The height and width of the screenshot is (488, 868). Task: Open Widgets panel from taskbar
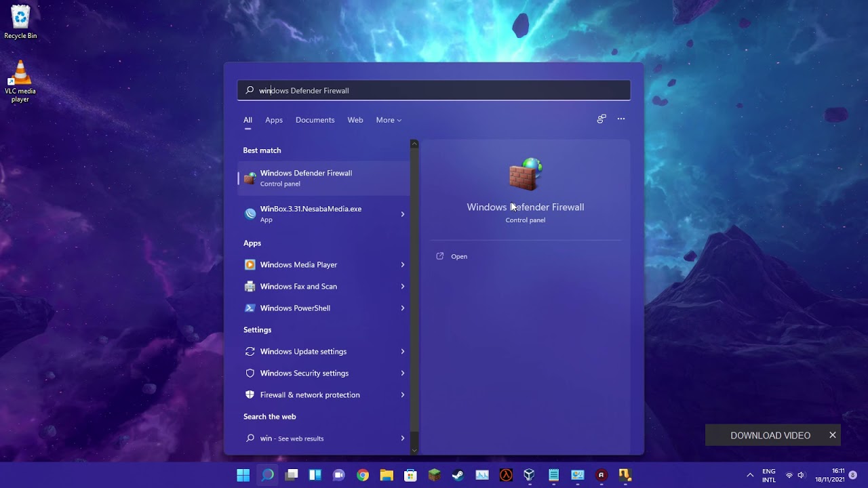coord(315,475)
